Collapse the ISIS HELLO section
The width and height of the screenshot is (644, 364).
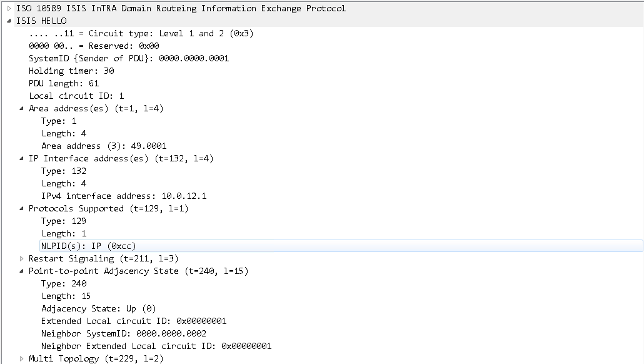pos(9,21)
